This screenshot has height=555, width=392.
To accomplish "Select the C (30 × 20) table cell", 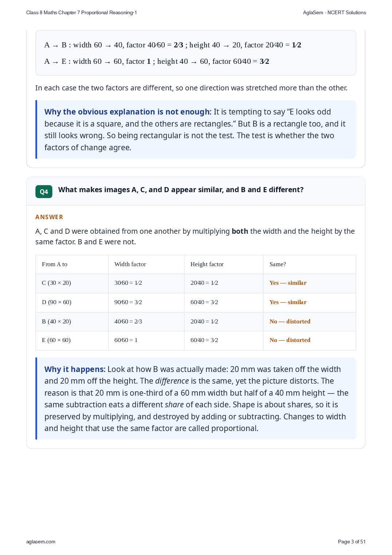I will 72,283.
